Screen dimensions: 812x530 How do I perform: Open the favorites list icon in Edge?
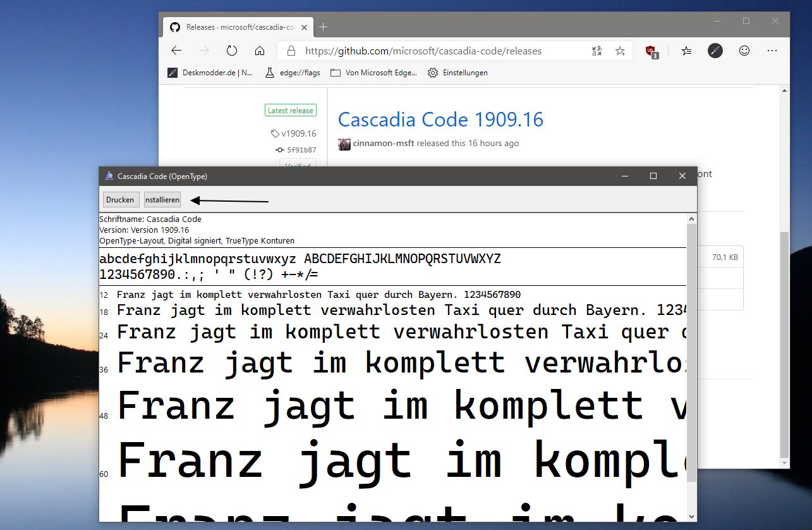click(687, 51)
